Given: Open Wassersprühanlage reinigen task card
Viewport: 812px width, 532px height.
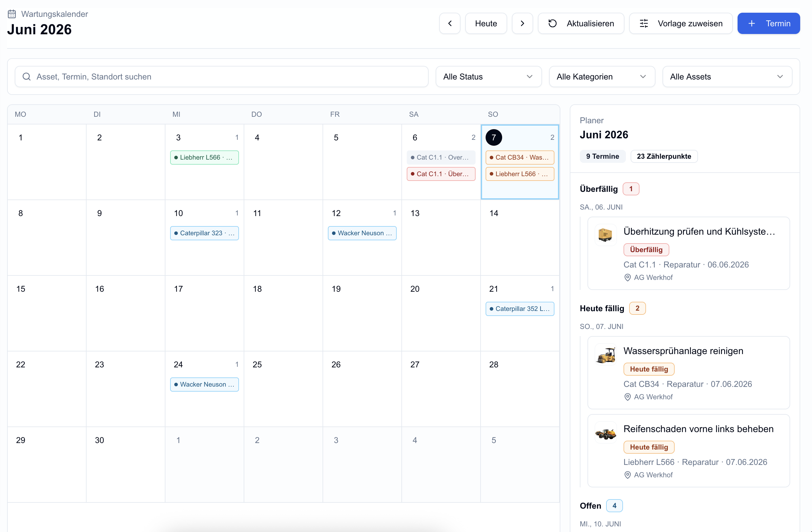Looking at the screenshot, I should click(689, 373).
